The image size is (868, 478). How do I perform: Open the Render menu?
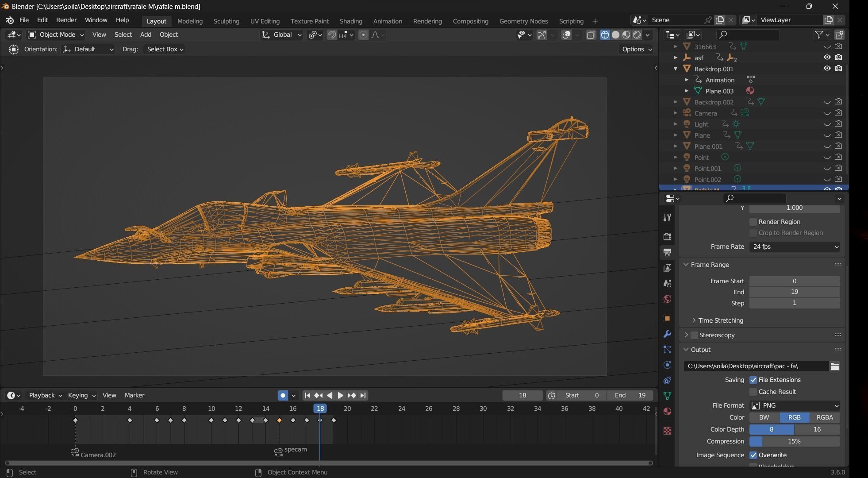click(x=66, y=20)
